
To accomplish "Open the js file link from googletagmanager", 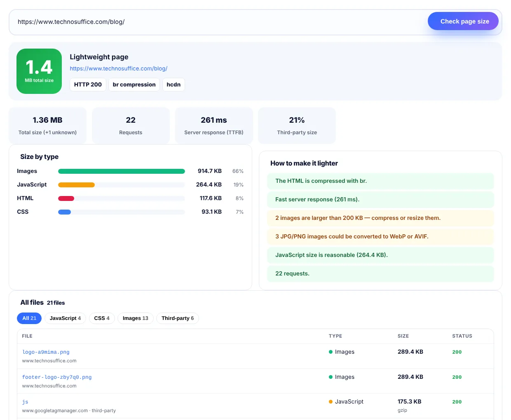I will tap(25, 402).
